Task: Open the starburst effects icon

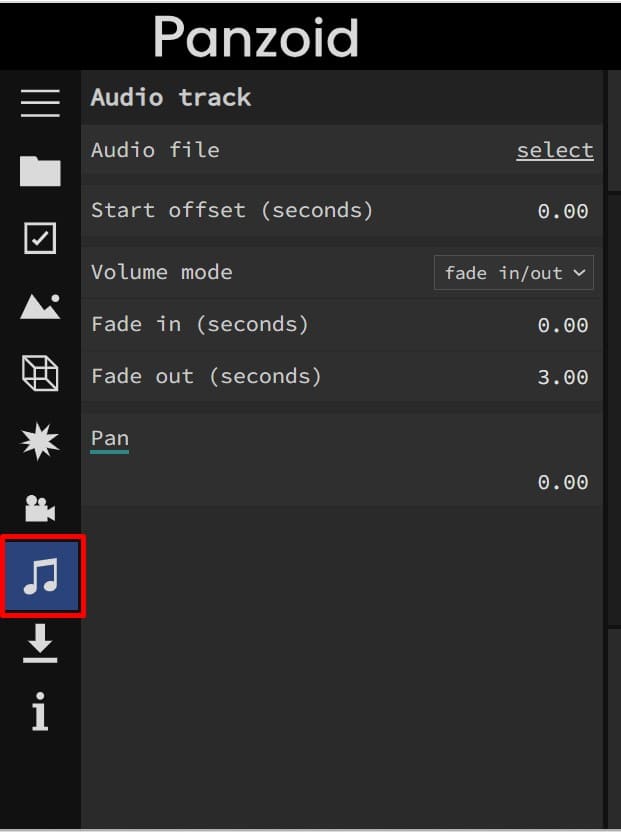Action: (40, 441)
